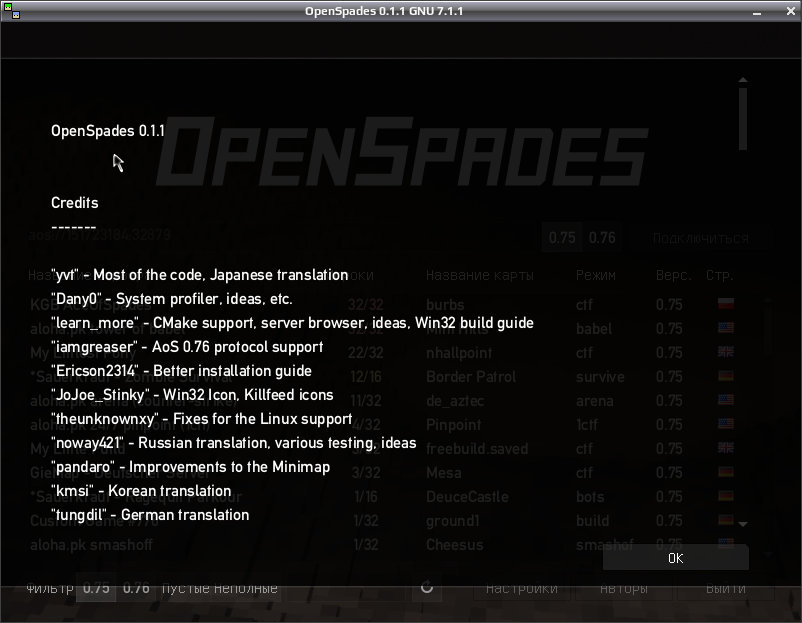Click the credits scrollbar up arrow
This screenshot has height=623, width=802.
[743, 80]
